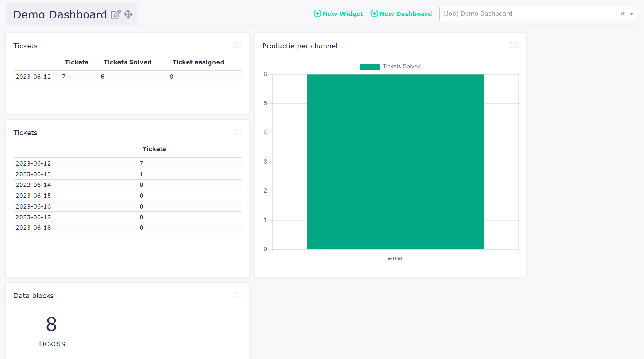Click the plus icon of New Dashboard
The image size is (644, 359).
pos(374,14)
